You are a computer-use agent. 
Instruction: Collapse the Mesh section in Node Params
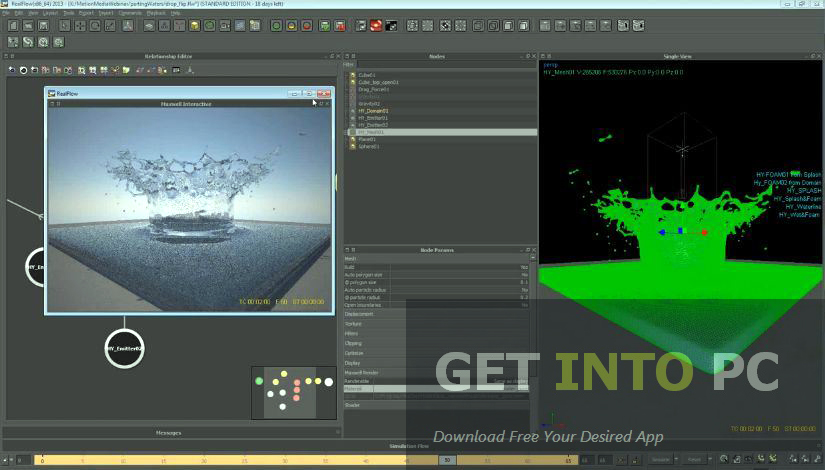[x=436, y=258]
